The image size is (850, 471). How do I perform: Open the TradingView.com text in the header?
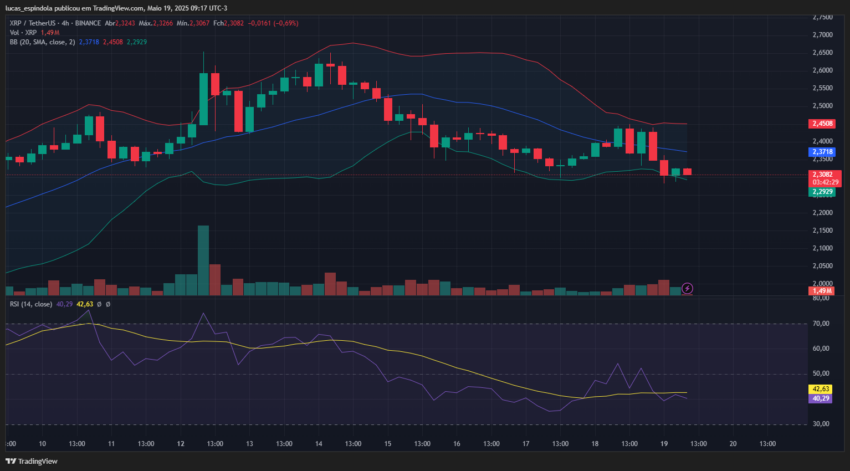click(118, 8)
